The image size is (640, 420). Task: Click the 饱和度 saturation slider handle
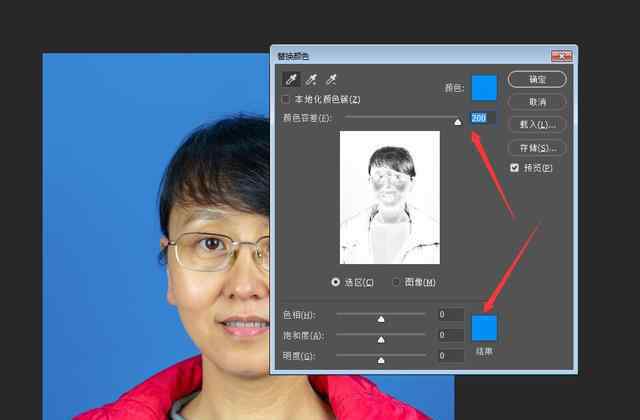click(x=381, y=337)
